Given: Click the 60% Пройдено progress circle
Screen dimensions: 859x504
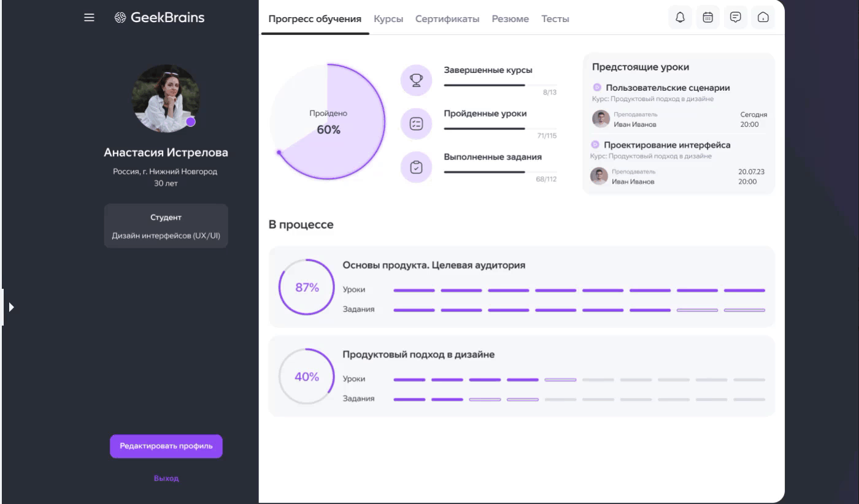Looking at the screenshot, I should point(328,122).
